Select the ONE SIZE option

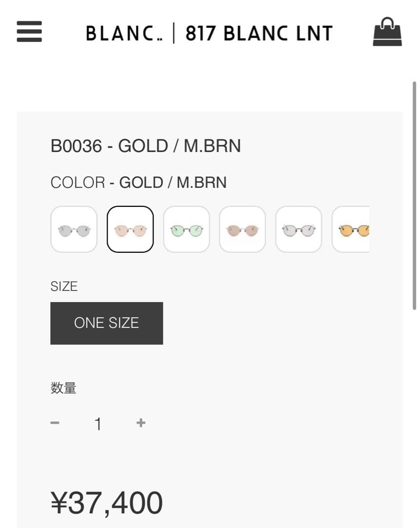[x=106, y=323]
